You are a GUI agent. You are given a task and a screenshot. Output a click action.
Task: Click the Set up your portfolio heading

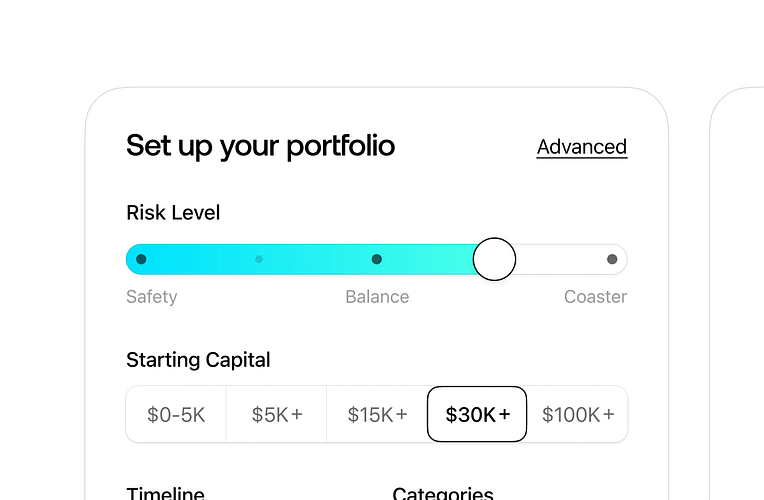tap(260, 146)
